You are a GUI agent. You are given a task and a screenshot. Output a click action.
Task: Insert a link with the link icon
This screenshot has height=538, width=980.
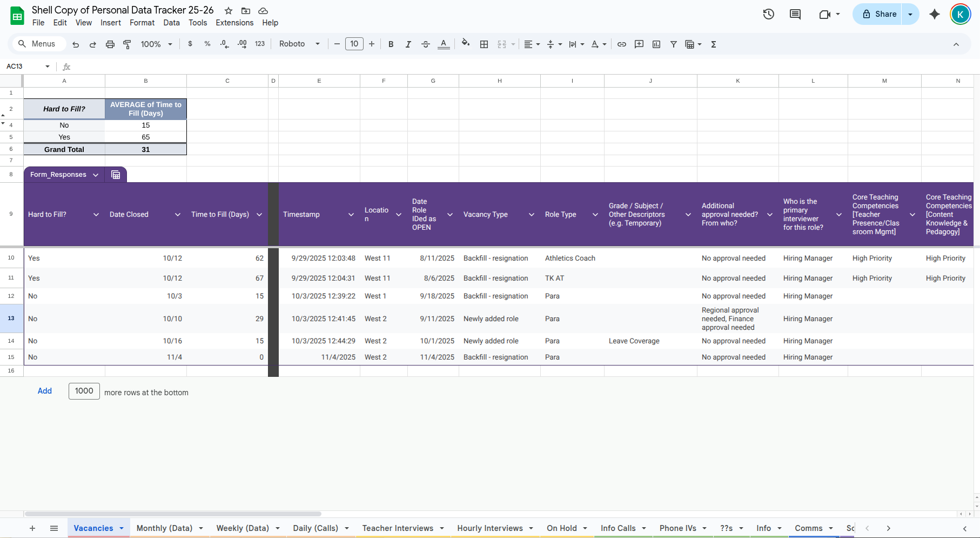click(621, 44)
